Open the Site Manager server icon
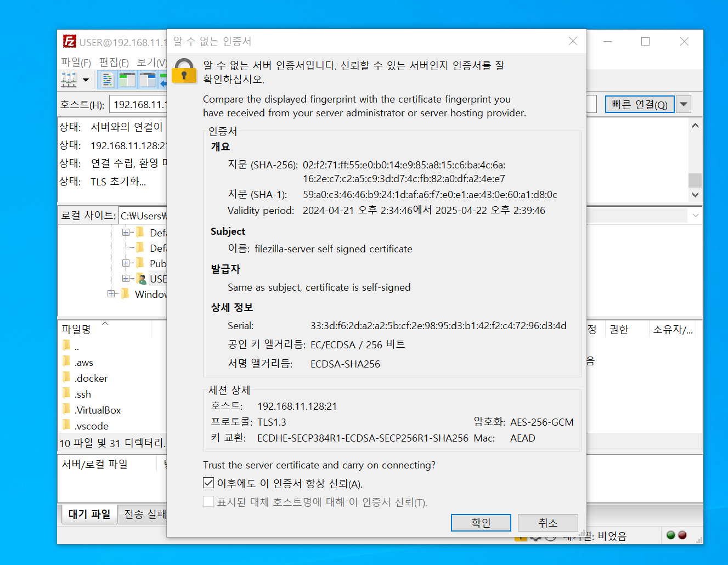The width and height of the screenshot is (728, 565). coord(69,80)
